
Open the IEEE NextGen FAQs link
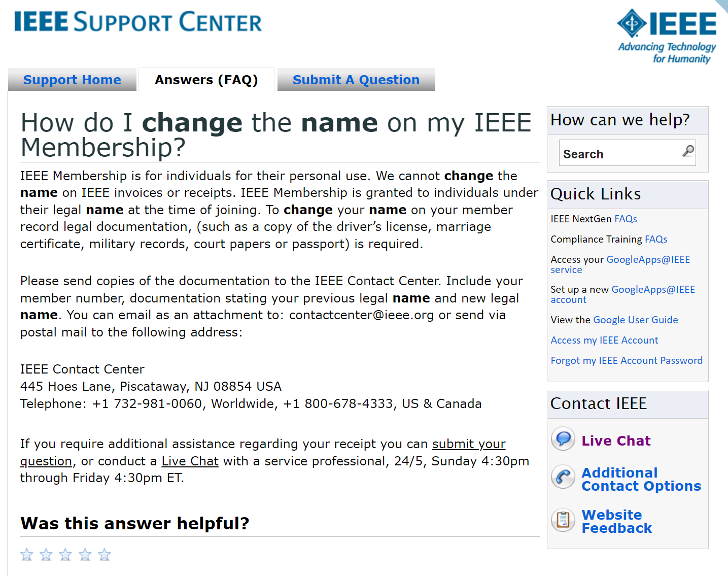[x=626, y=219]
